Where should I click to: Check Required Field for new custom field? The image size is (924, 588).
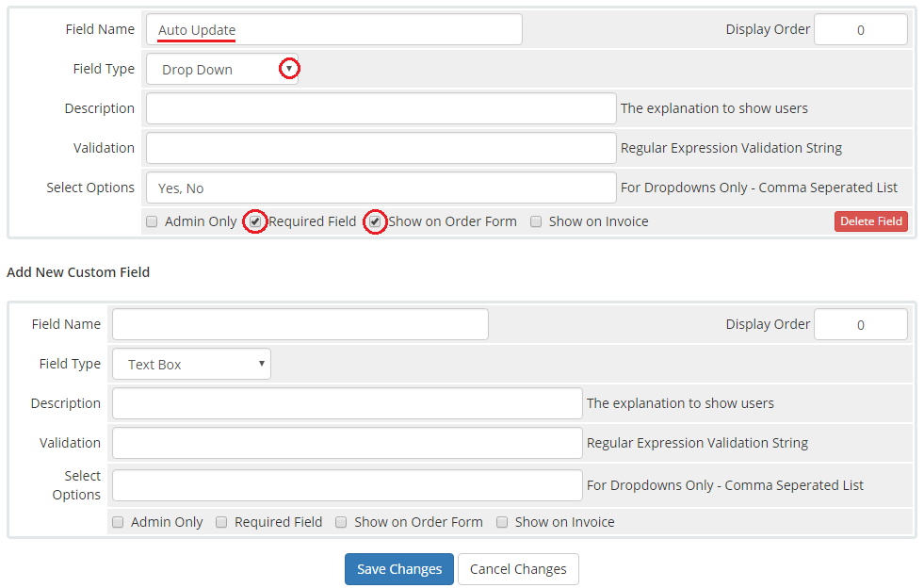pos(221,522)
